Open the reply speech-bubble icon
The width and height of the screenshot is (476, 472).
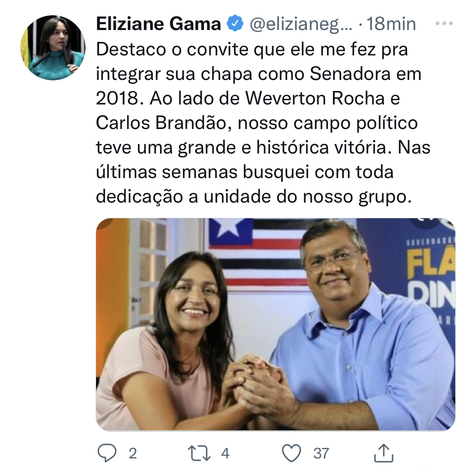coord(107,453)
